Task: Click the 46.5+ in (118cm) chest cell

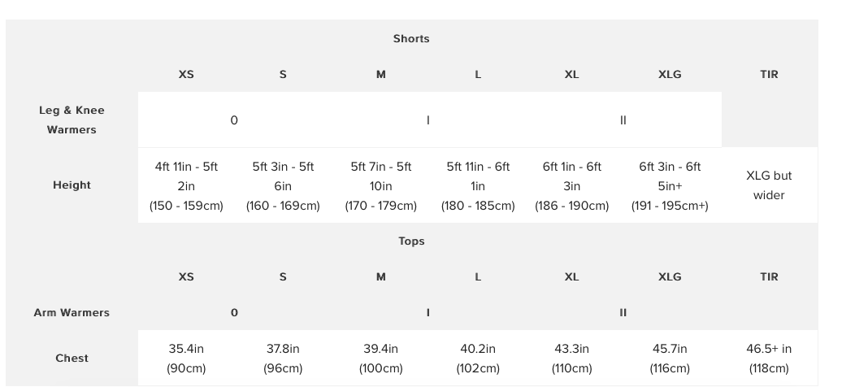Action: click(769, 359)
